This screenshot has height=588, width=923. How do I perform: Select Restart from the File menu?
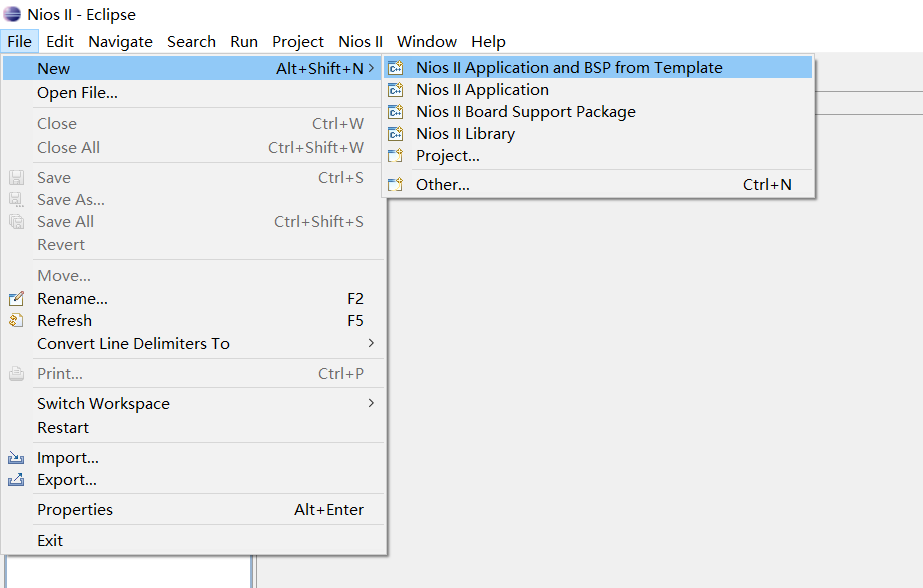62,427
